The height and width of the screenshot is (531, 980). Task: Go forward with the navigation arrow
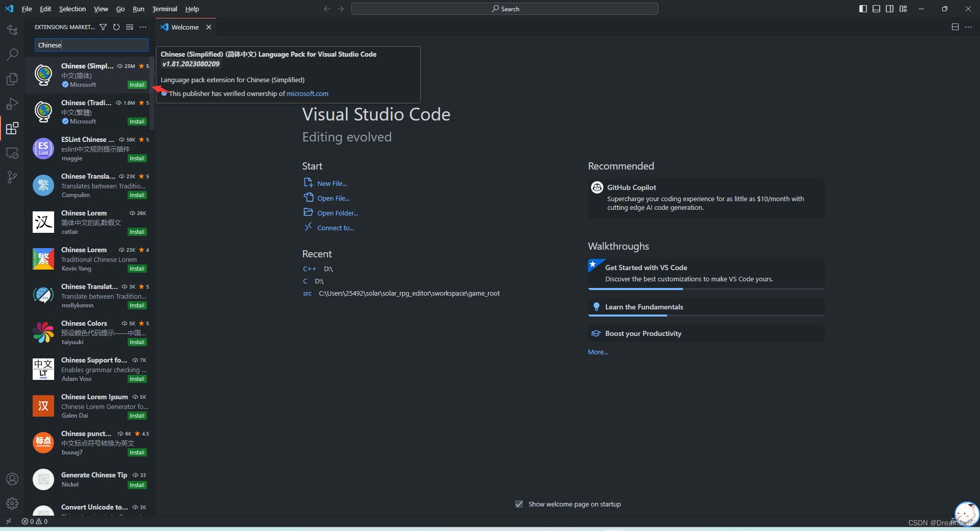coord(340,9)
